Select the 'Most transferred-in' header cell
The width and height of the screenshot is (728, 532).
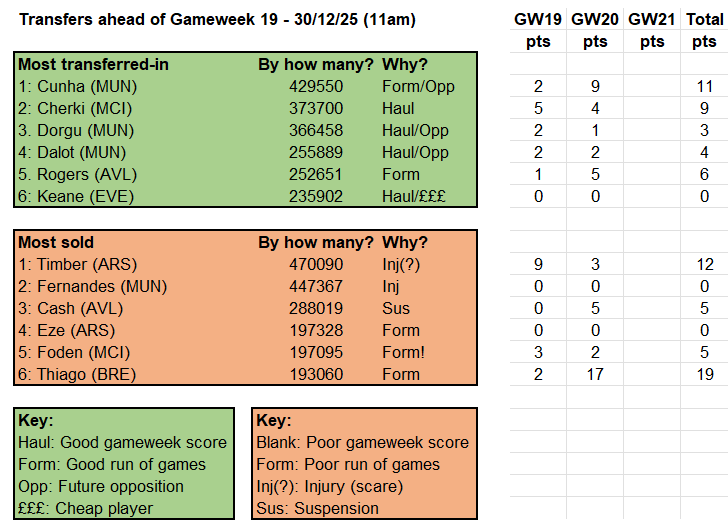93,64
